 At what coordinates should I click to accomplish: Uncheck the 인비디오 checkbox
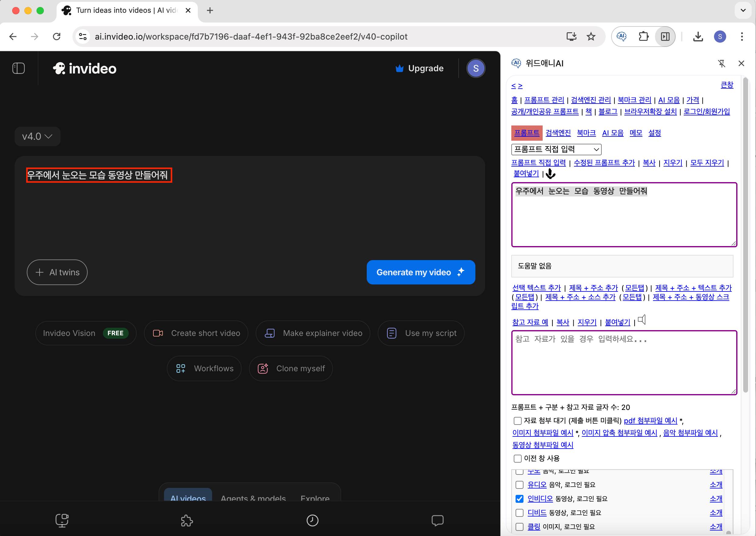[519, 499]
